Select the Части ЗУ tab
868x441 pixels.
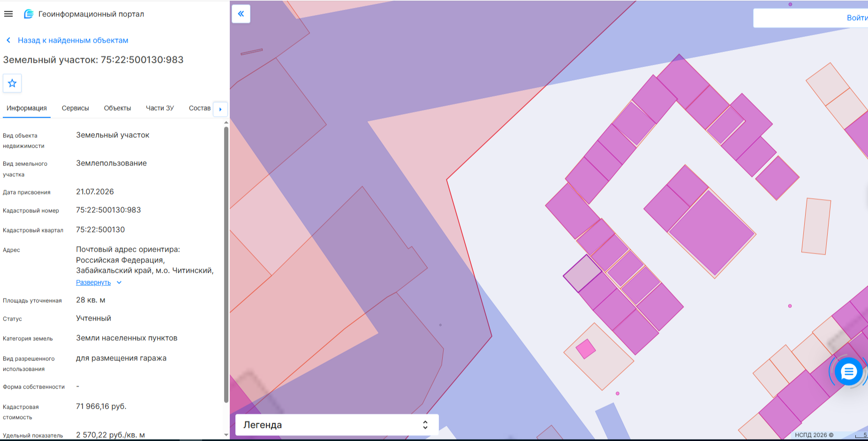[159, 108]
